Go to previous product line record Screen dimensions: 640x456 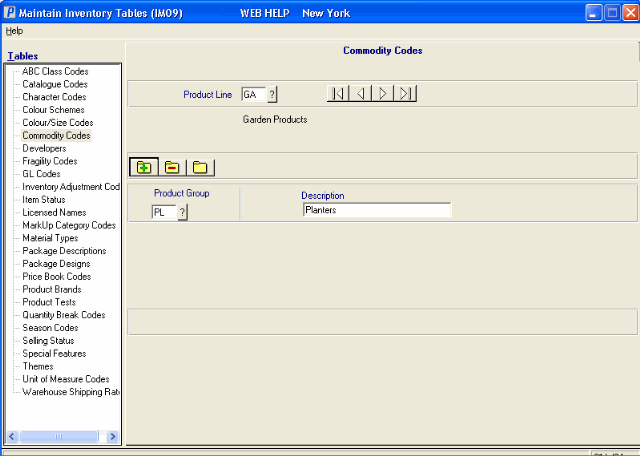click(x=360, y=93)
